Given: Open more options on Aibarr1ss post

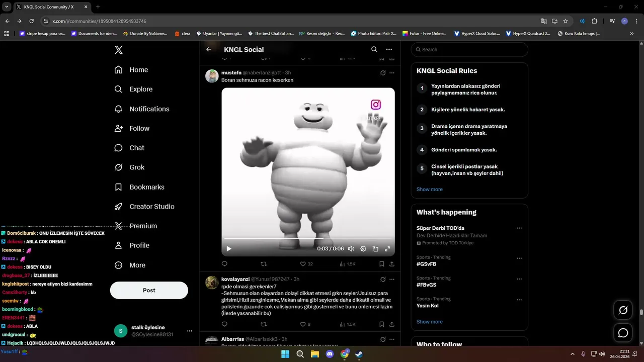Looking at the screenshot, I should [x=392, y=339].
